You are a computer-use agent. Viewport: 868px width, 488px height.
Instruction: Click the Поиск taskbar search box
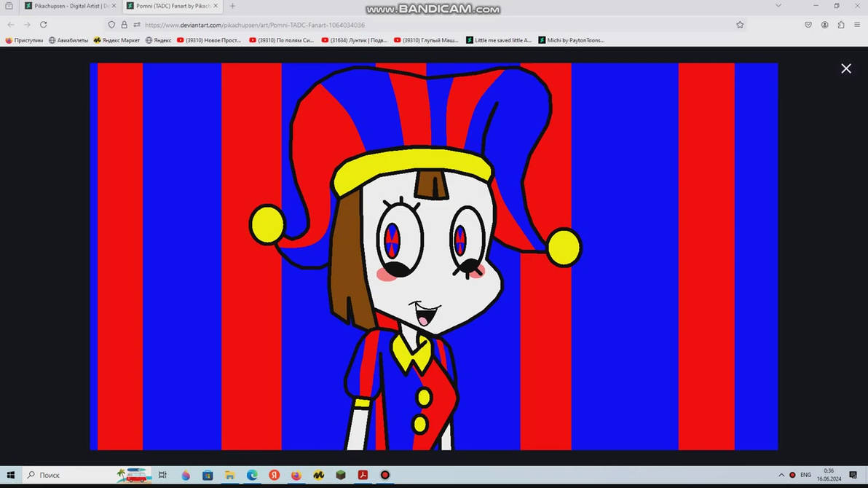tap(87, 475)
